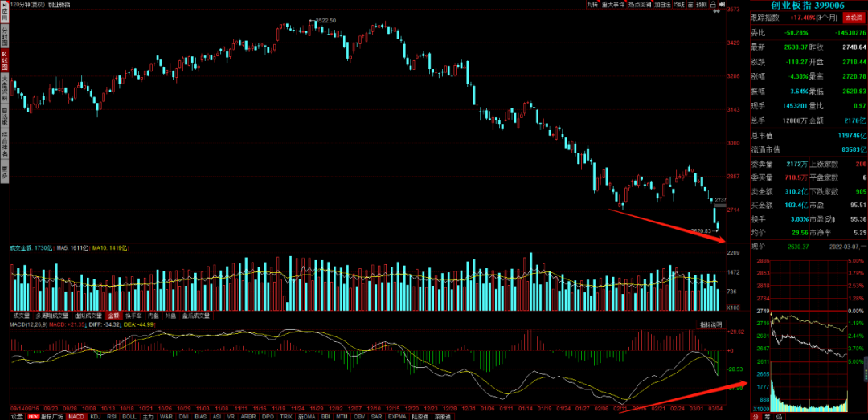Click the 成交金额 1730亿 label

(x=31, y=247)
